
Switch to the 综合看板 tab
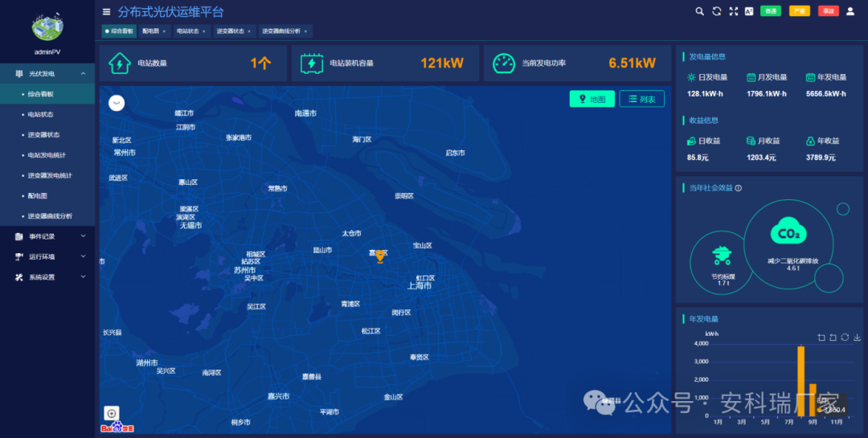point(119,31)
